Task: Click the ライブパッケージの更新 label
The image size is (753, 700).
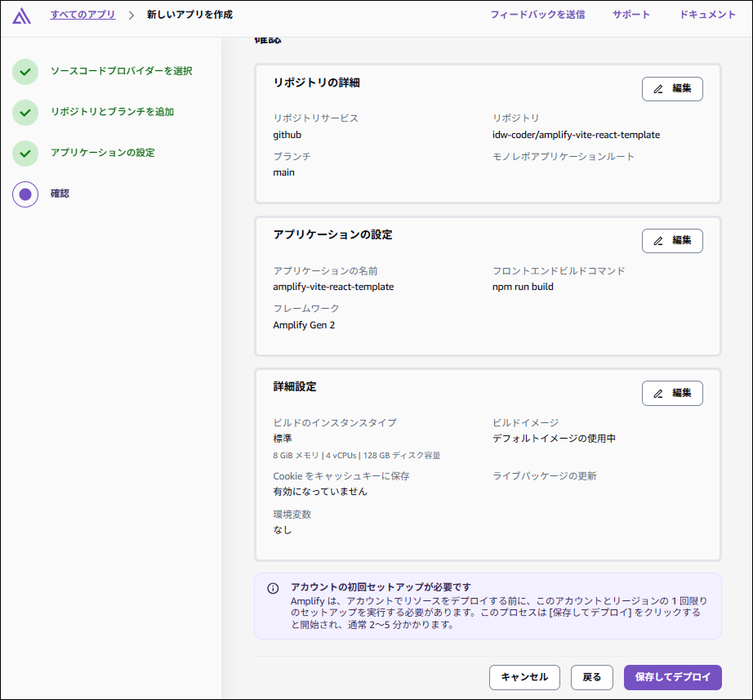Action: [x=545, y=476]
